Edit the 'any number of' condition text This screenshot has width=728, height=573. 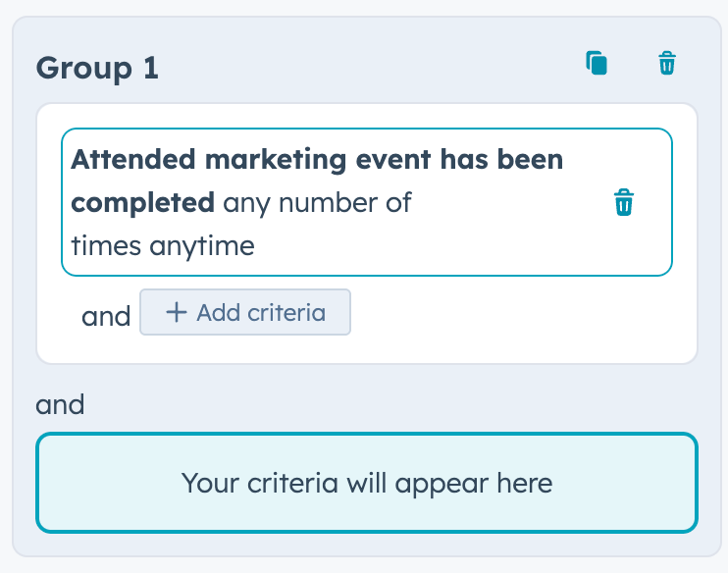(317, 203)
